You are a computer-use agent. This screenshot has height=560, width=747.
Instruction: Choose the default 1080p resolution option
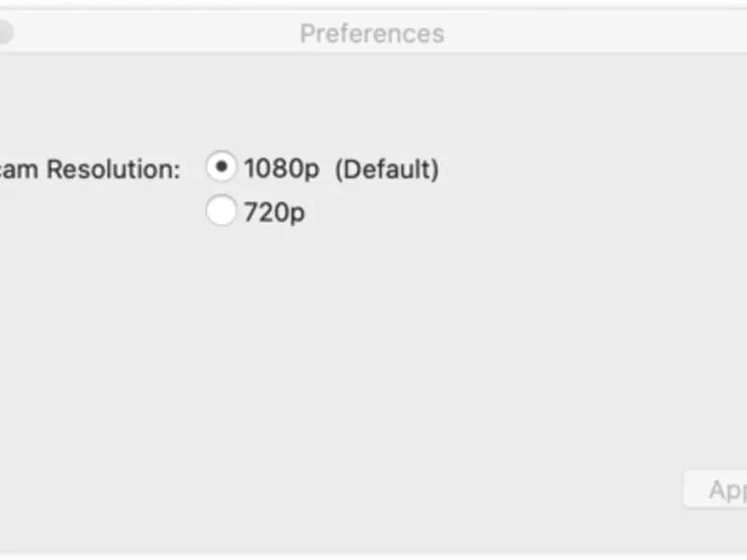click(221, 167)
